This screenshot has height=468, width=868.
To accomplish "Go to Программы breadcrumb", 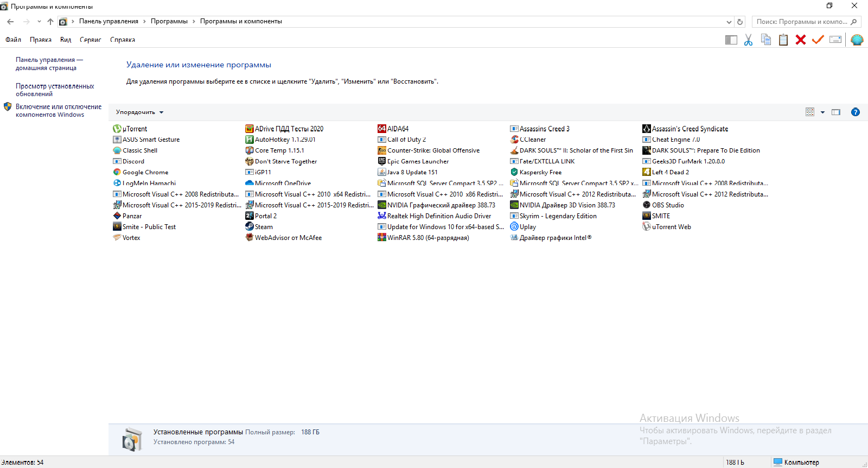I will (169, 22).
